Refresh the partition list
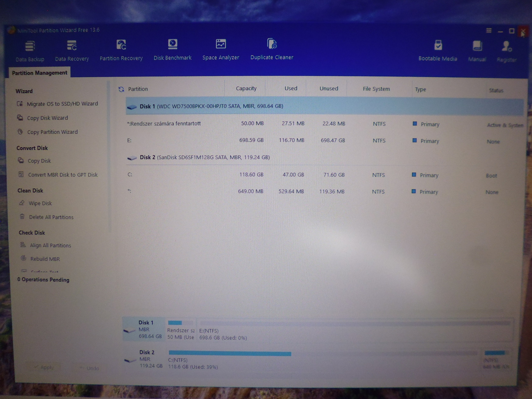Image resolution: width=532 pixels, height=399 pixels. [x=121, y=89]
